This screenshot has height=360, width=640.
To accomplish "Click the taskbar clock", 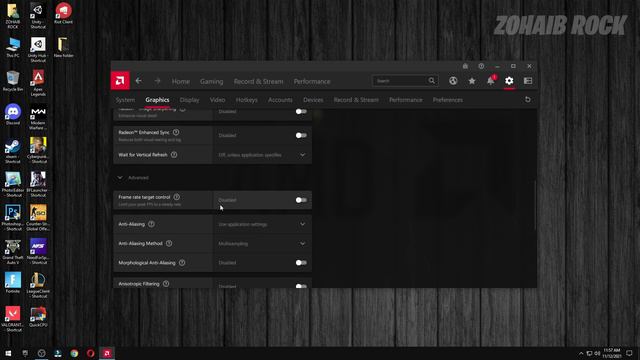I will coord(612,353).
